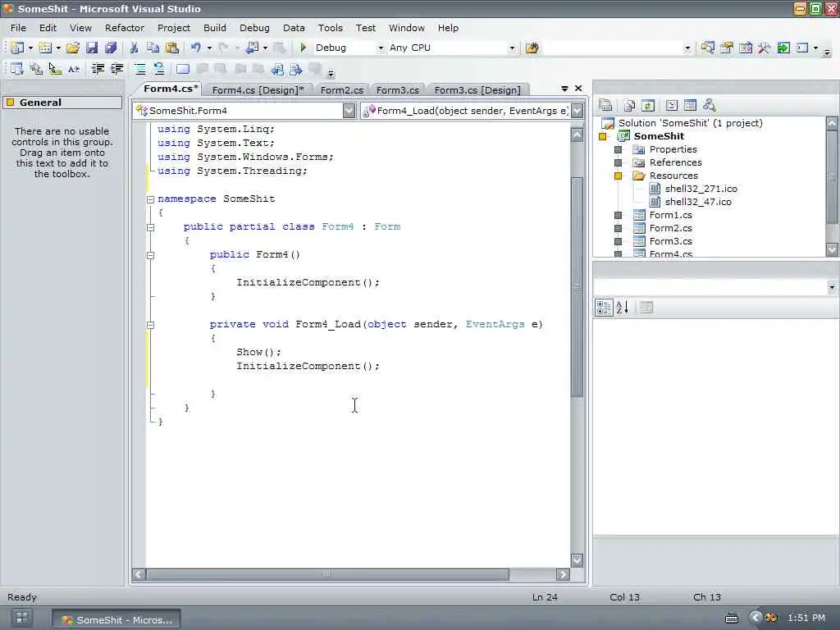Start debugging with green play icon
This screenshot has height=630, width=840.
pyautogui.click(x=304, y=48)
